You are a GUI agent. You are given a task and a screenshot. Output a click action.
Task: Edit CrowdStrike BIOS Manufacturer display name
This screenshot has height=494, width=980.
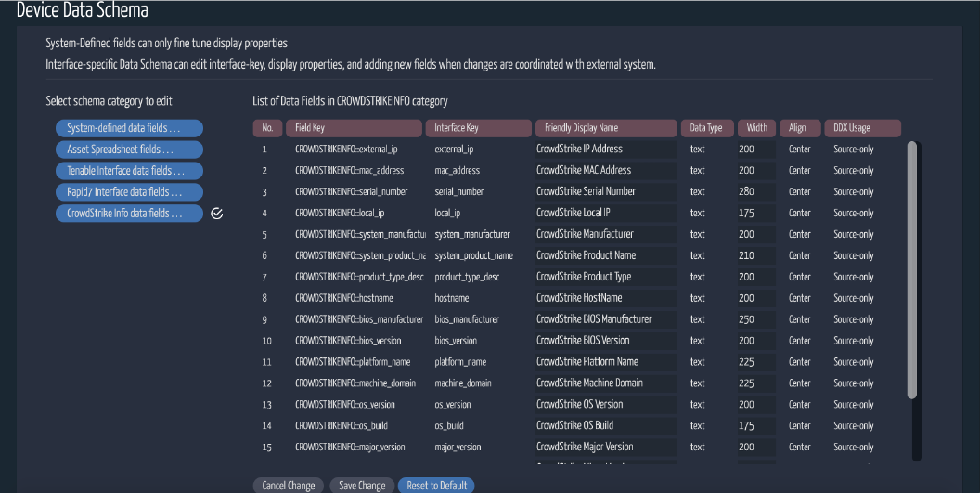tap(606, 319)
